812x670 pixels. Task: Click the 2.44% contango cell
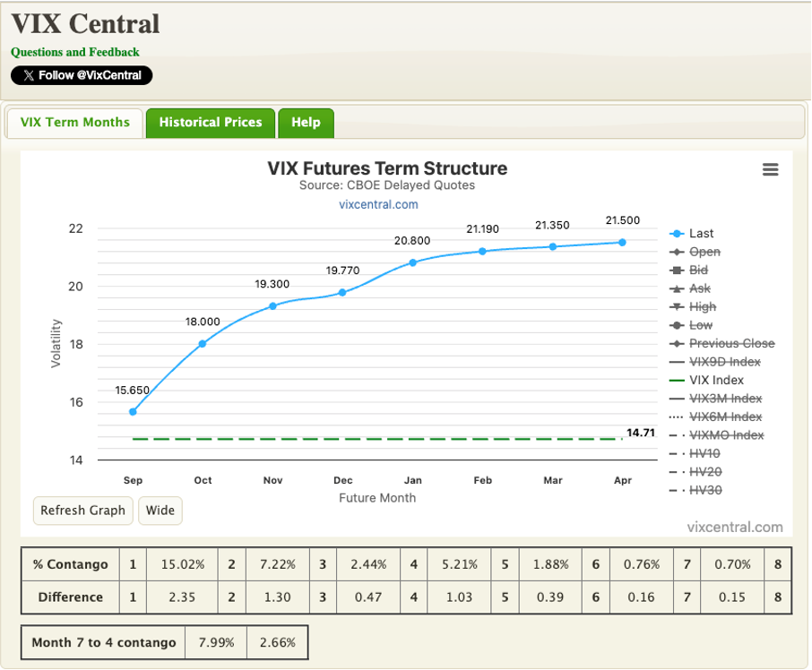pos(368,564)
